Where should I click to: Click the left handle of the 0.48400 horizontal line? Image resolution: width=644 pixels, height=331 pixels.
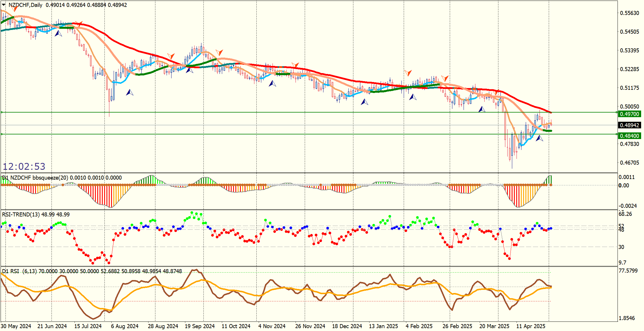pos(1,134)
